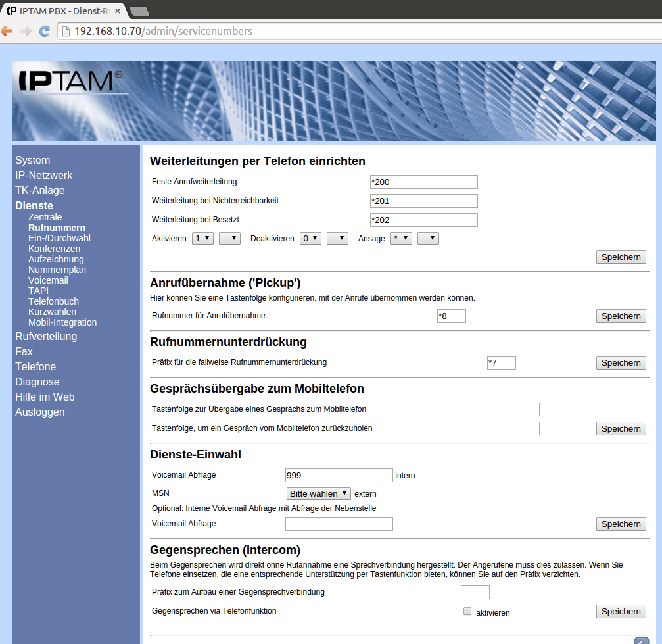Image resolution: width=662 pixels, height=644 pixels.
Task: Click the browser back arrow
Action: pos(7,31)
